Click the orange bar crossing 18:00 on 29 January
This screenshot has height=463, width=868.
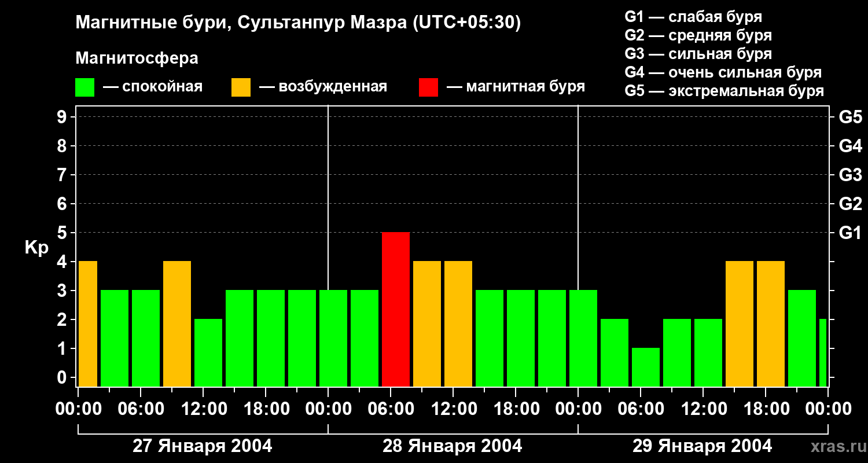(771, 324)
